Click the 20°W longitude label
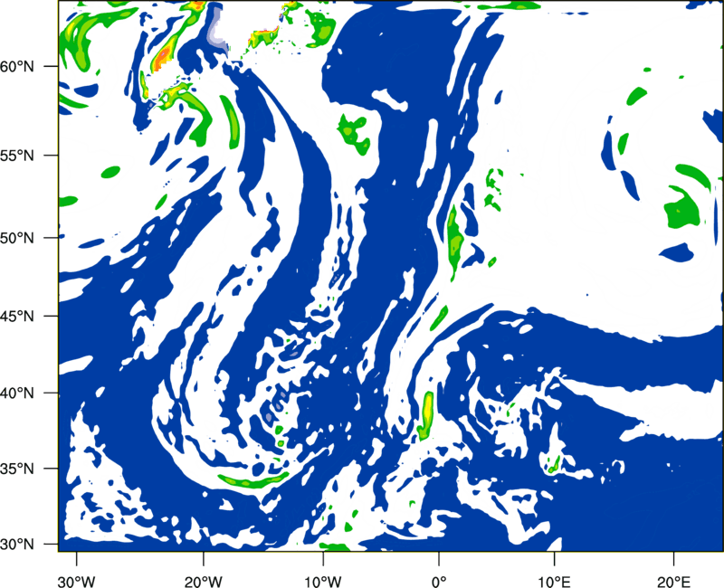This screenshot has width=724, height=588. click(203, 582)
